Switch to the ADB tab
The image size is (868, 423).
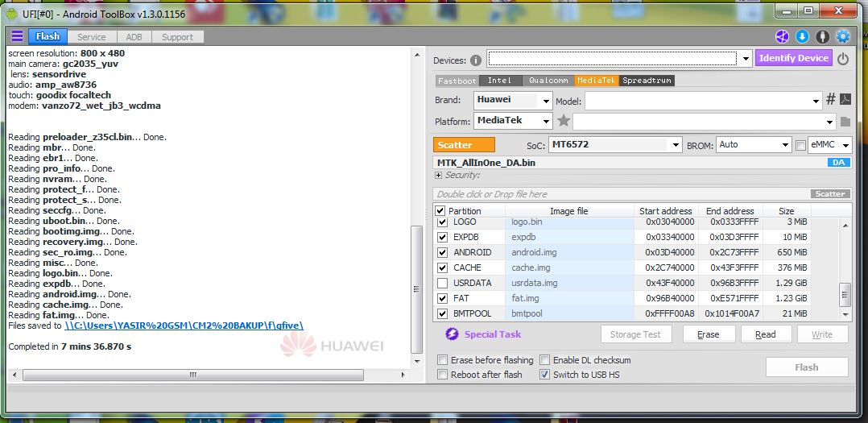(x=134, y=37)
